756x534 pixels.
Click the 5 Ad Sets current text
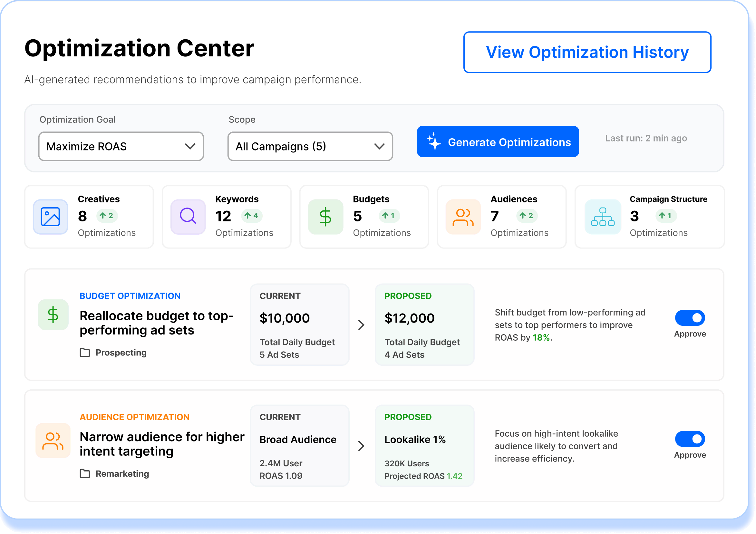pyautogui.click(x=279, y=355)
